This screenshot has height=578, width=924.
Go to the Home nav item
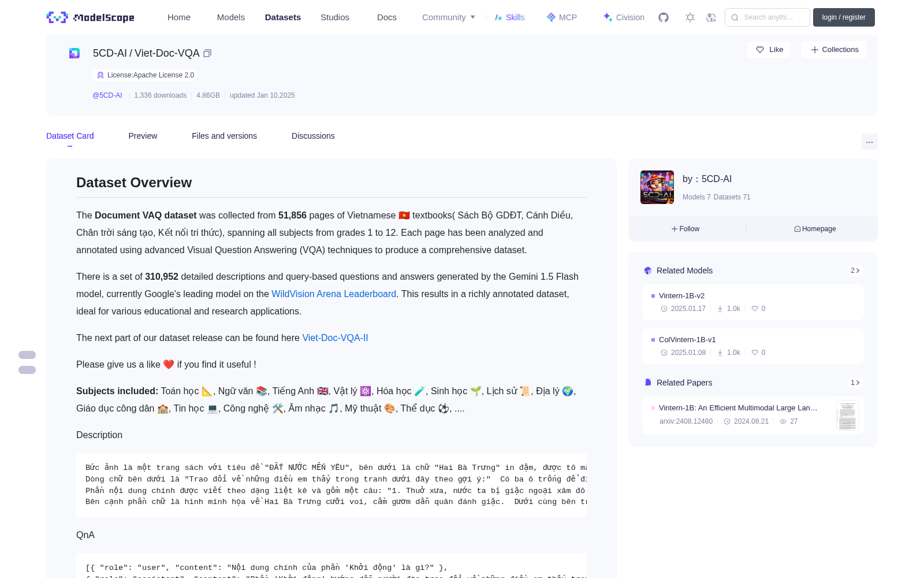179,17
